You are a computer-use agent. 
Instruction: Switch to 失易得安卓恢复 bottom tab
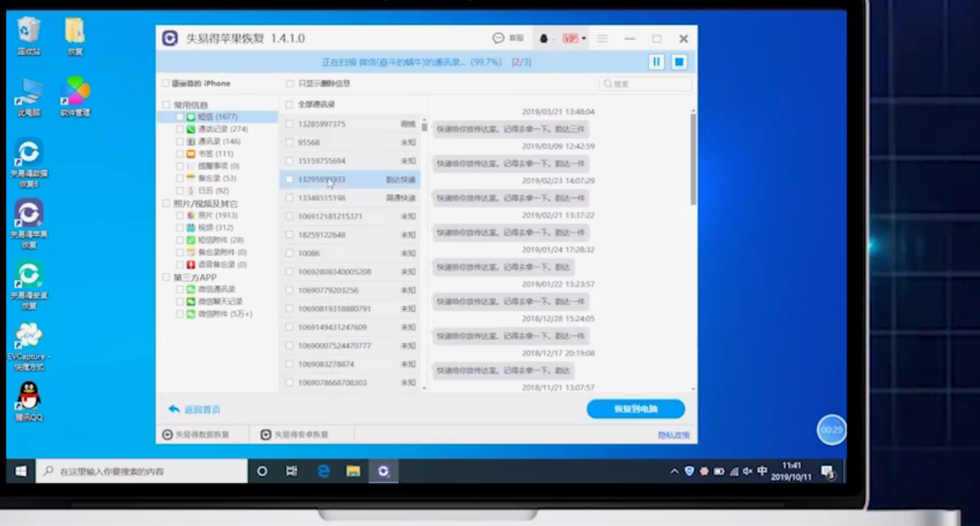pos(295,434)
